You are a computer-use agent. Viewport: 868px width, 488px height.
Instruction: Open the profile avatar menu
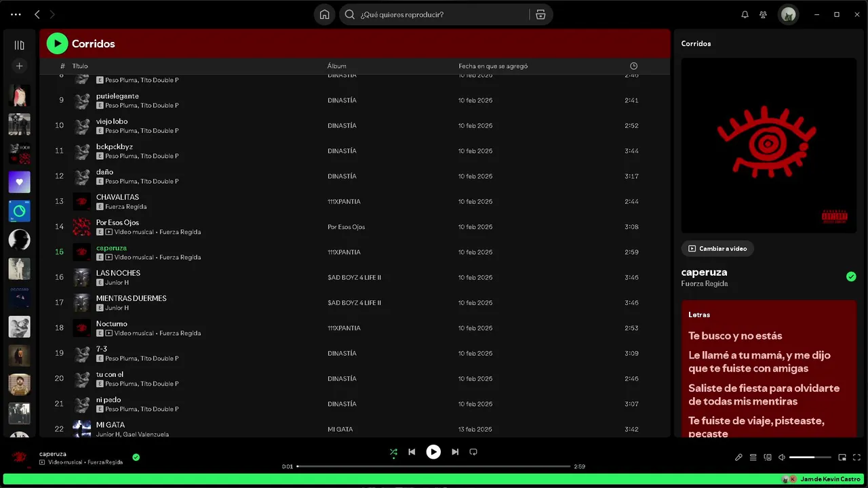click(788, 14)
